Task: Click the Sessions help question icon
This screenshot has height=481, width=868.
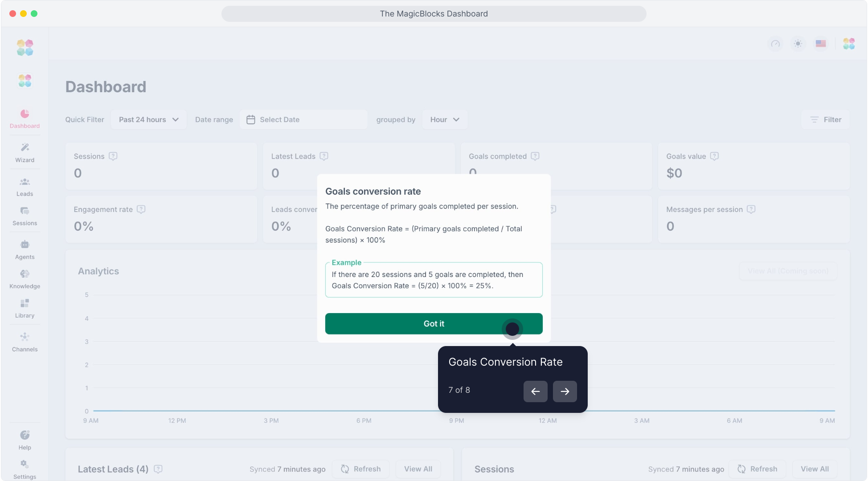Action: (113, 156)
